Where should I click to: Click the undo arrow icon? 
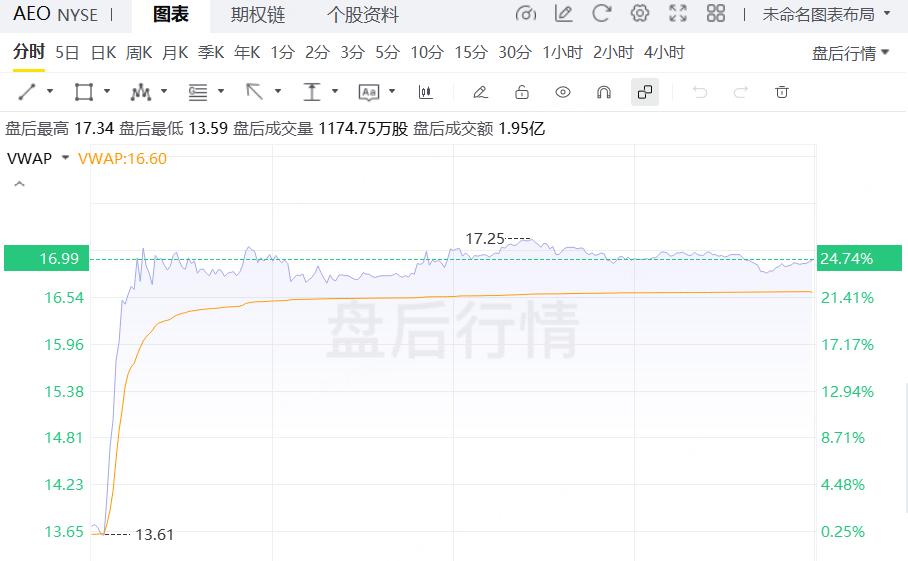click(700, 91)
